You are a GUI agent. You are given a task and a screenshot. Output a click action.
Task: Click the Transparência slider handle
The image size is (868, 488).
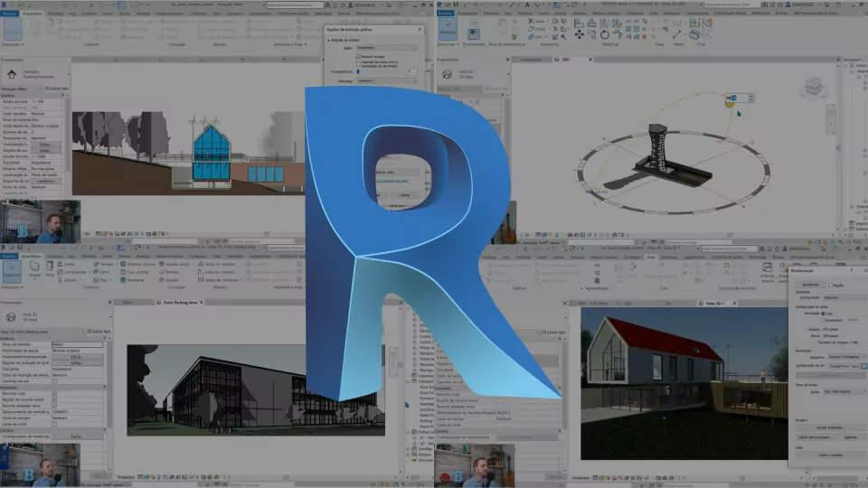pyautogui.click(x=359, y=71)
